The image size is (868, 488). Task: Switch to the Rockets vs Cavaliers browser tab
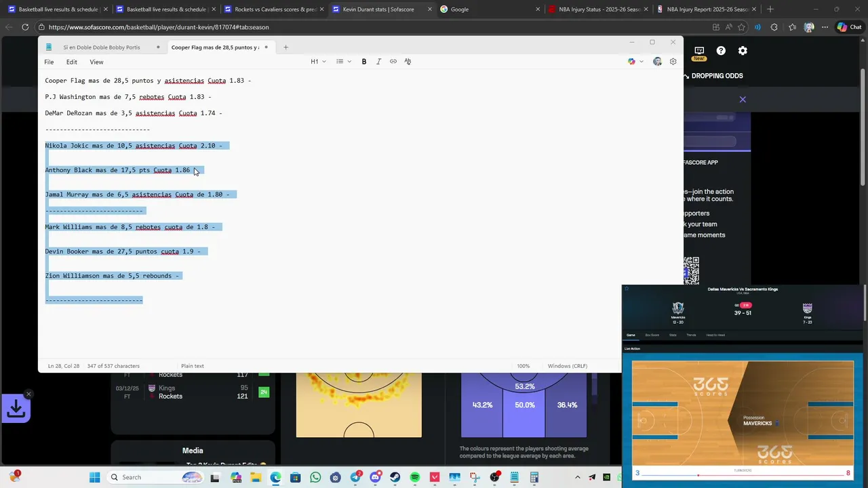pyautogui.click(x=275, y=9)
